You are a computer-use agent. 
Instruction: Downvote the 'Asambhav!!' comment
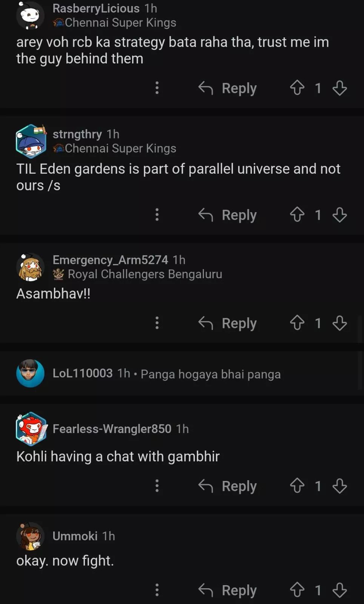(x=339, y=323)
